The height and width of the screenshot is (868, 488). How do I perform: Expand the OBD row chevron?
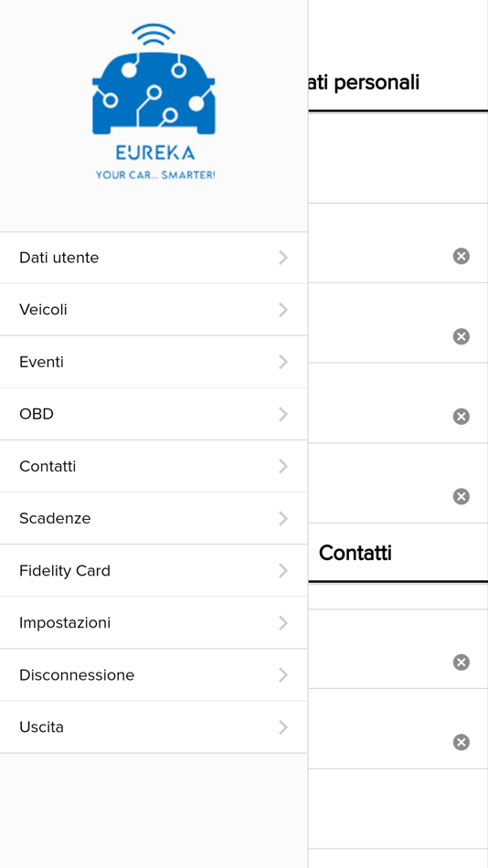click(283, 414)
